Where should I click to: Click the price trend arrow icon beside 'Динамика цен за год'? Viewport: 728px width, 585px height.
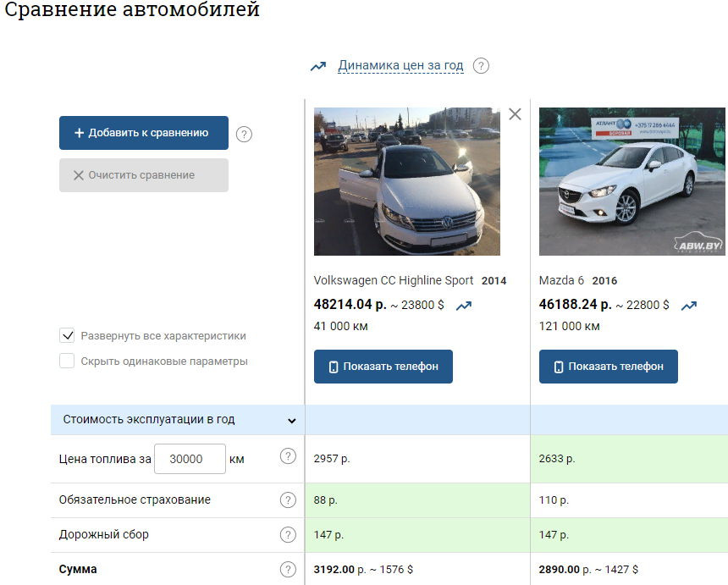(318, 66)
